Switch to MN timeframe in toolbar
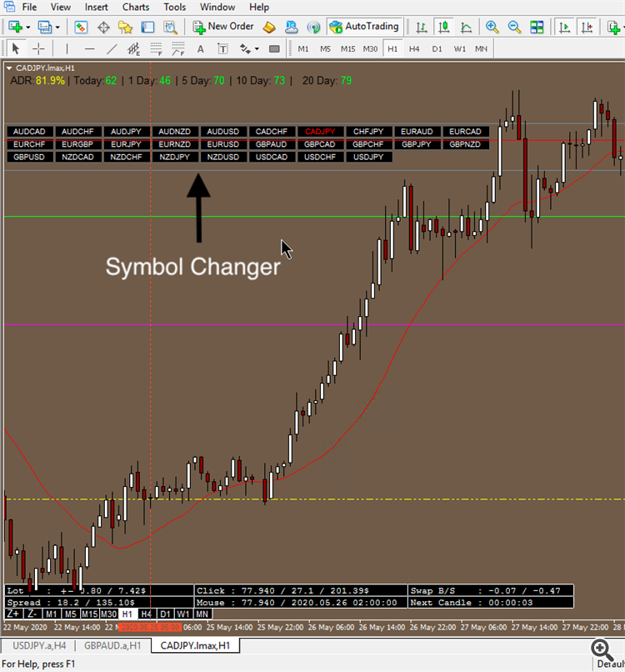Viewport: 625px width, 672px height. [x=481, y=49]
